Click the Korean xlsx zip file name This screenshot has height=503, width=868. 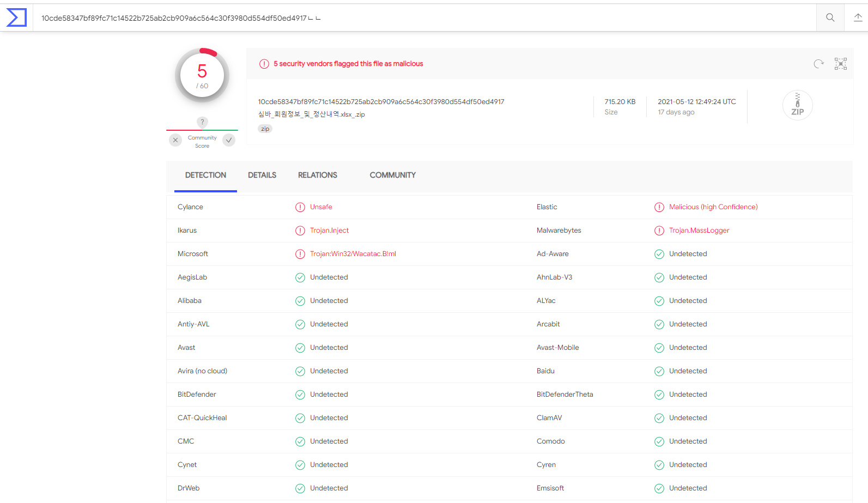click(x=312, y=114)
